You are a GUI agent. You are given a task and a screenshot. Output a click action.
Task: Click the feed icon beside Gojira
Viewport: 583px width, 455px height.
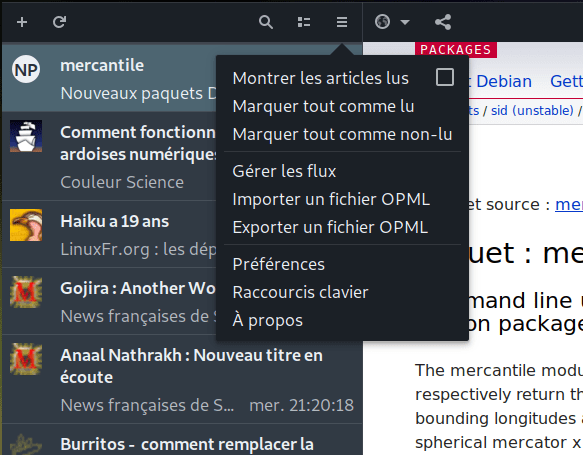(26, 292)
